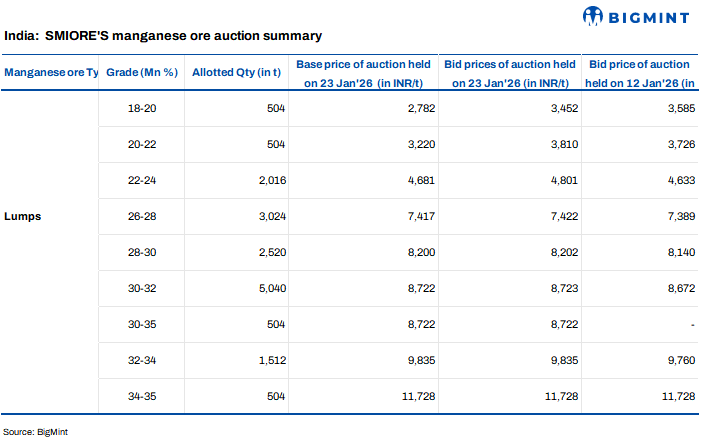Click the Manganese ore Type column header

click(x=51, y=72)
